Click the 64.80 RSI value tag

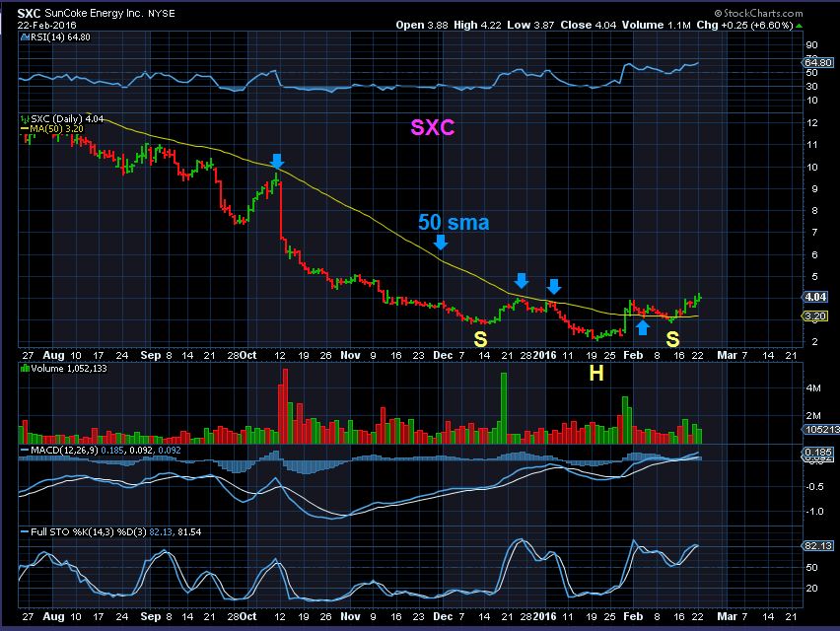818,63
